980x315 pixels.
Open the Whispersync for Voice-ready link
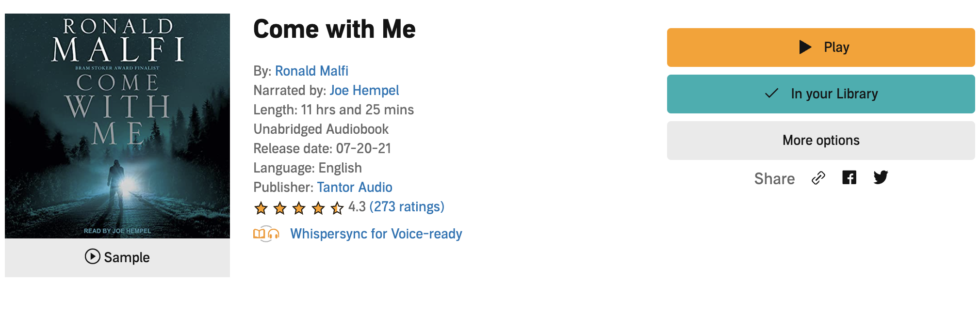point(376,234)
